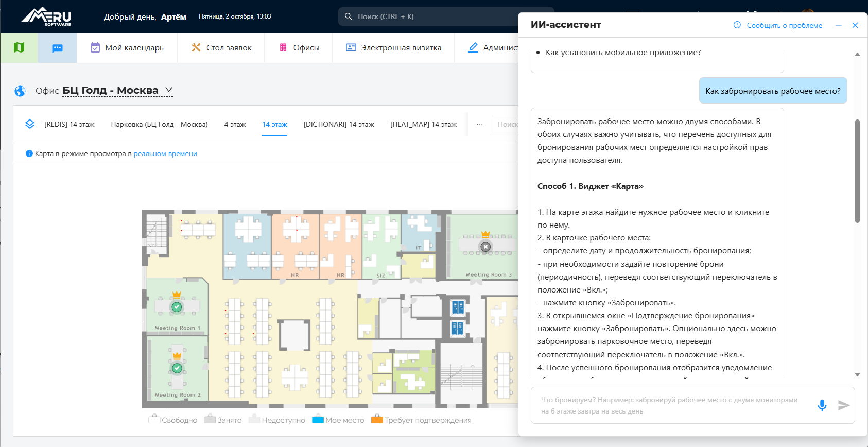Click scroll up arrow in assistant chat
Screen dimensions: 868x447
pos(857,54)
